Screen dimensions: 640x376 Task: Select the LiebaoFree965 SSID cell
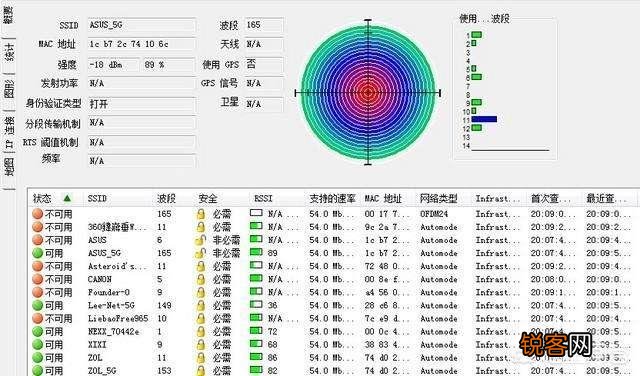click(118, 318)
